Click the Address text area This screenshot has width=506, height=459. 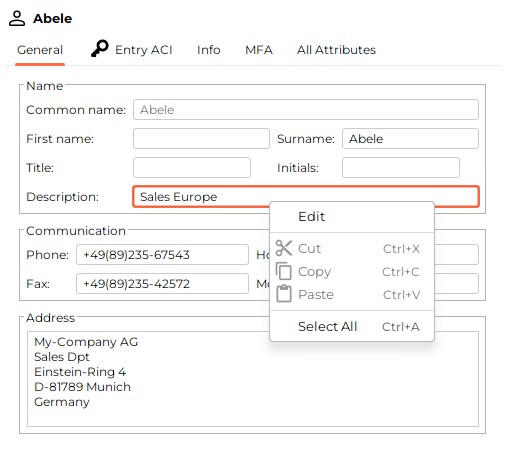[x=253, y=379]
